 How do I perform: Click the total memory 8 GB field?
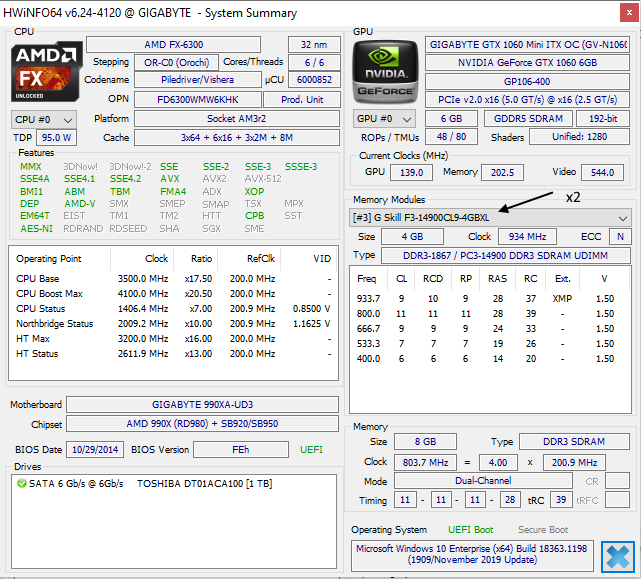point(425,442)
